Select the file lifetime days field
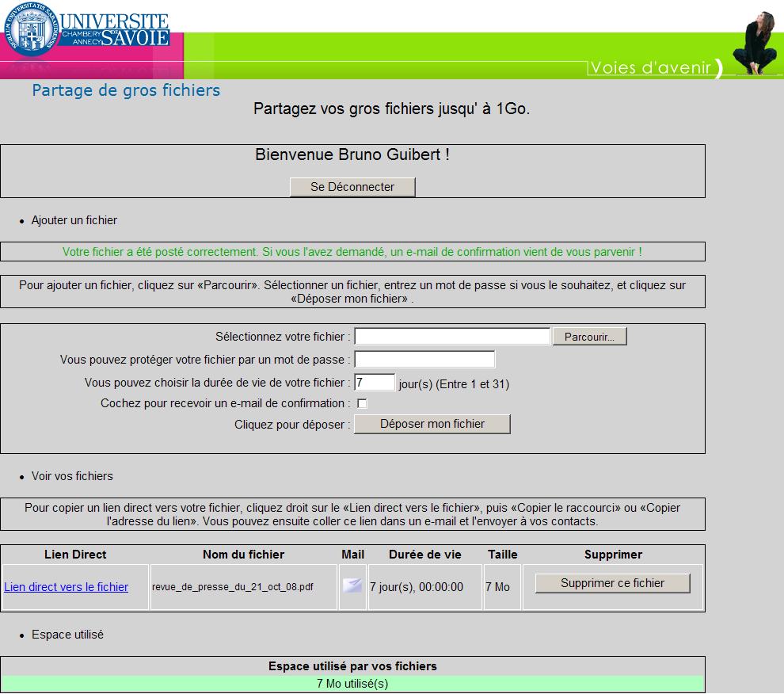 pos(374,383)
